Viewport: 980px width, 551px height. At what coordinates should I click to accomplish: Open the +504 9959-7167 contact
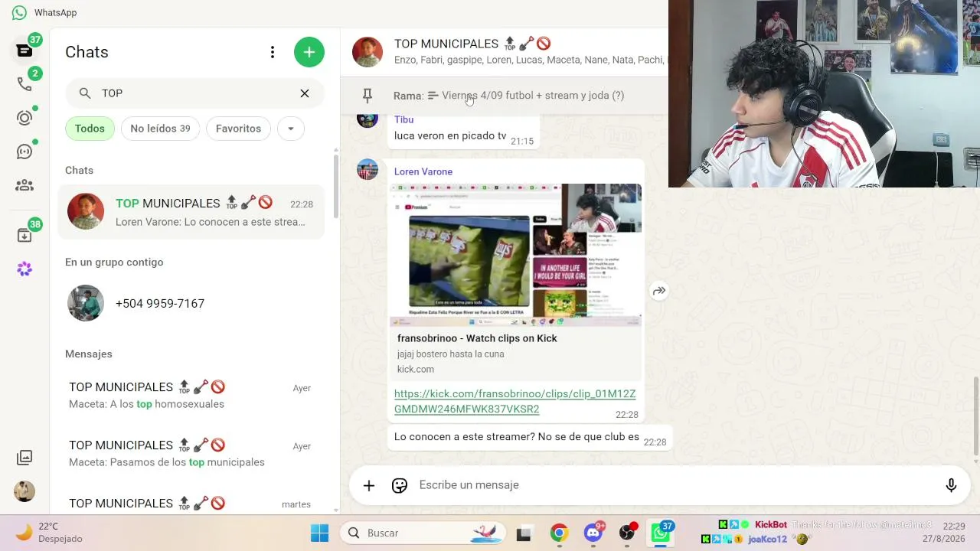191,304
